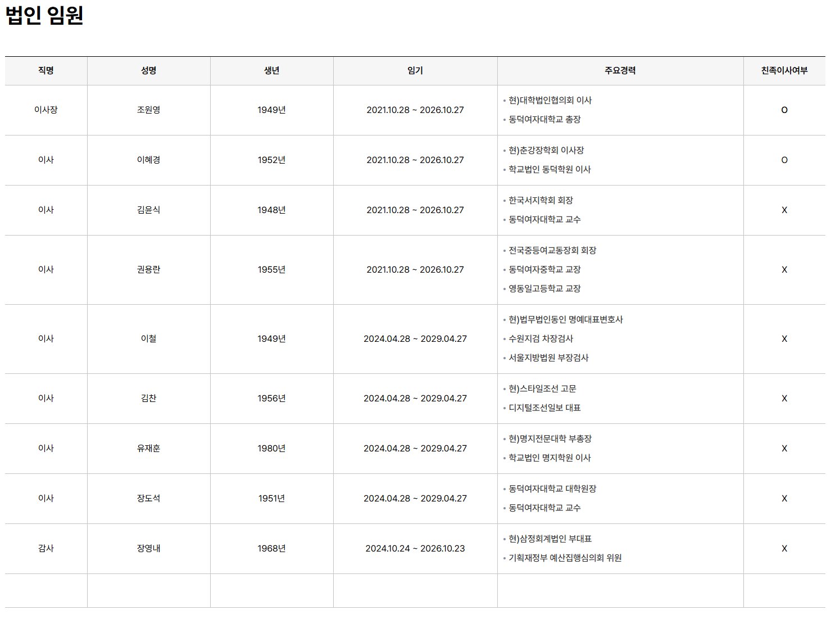840x619 pixels.
Task: Click the 임기 column header
Action: [x=415, y=71]
